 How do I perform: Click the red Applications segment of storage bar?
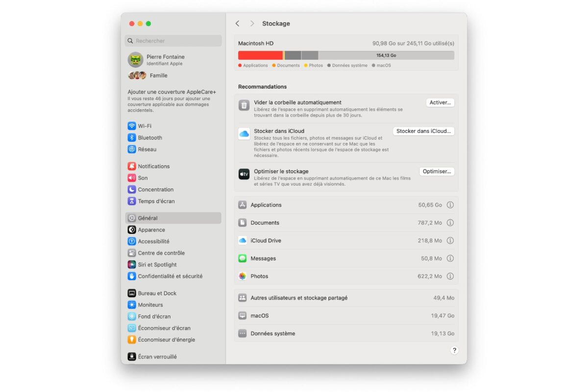tap(261, 55)
